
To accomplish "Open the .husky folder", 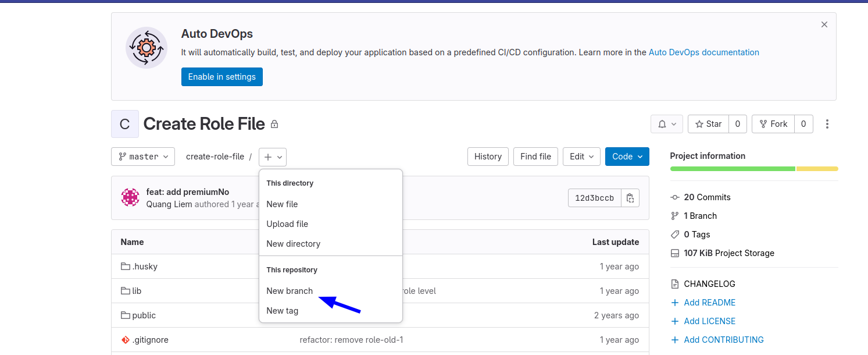I will pos(144,267).
